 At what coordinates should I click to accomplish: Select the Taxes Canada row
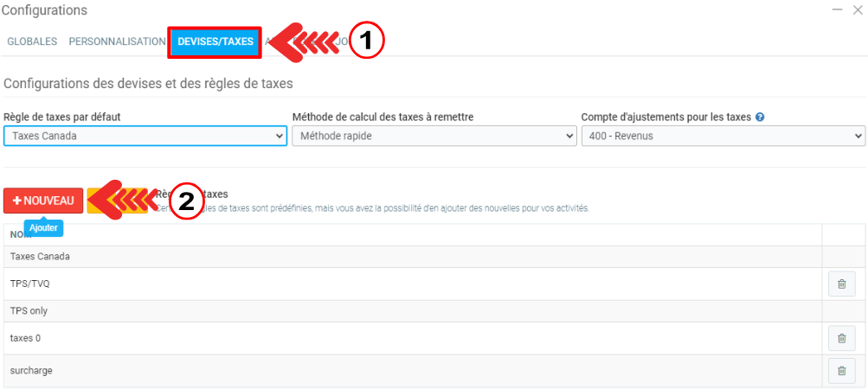pyautogui.click(x=40, y=257)
